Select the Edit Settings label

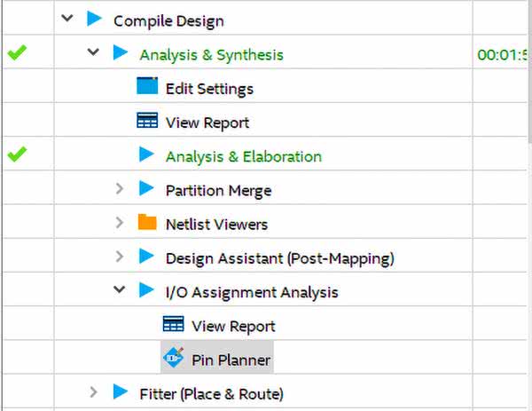click(x=209, y=88)
